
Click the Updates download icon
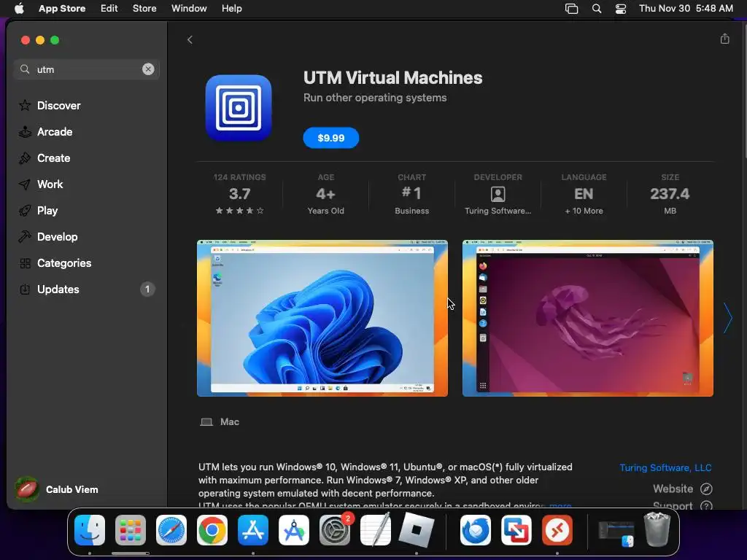pyautogui.click(x=25, y=289)
